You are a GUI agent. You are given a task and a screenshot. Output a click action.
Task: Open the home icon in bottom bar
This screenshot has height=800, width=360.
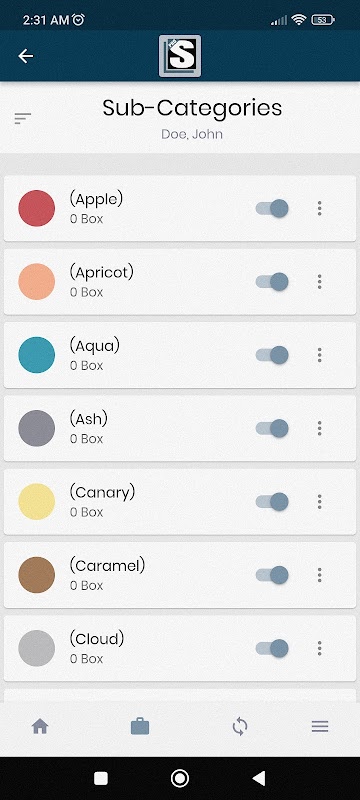point(40,726)
